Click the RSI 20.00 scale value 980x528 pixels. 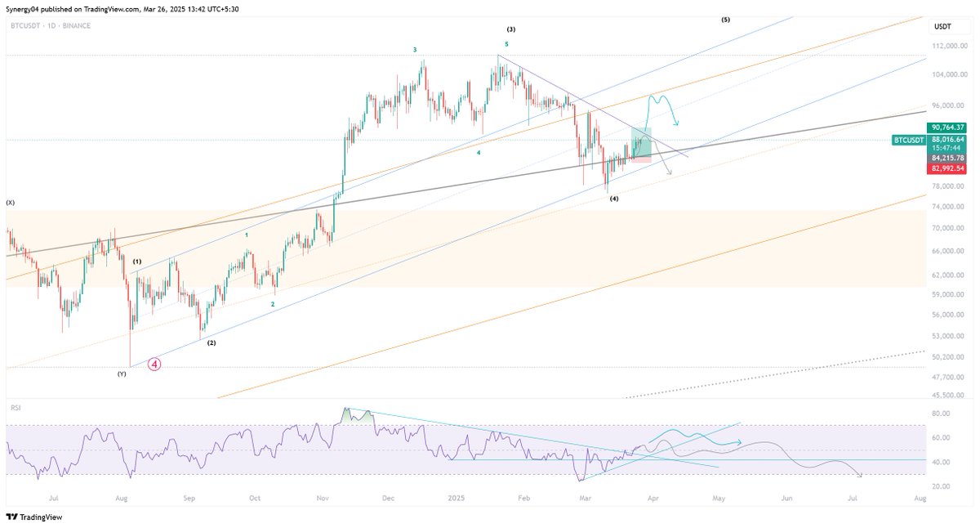pyautogui.click(x=942, y=486)
